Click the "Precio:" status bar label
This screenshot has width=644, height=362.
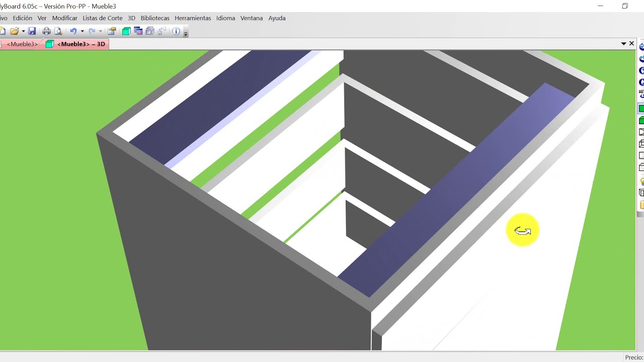point(634,357)
